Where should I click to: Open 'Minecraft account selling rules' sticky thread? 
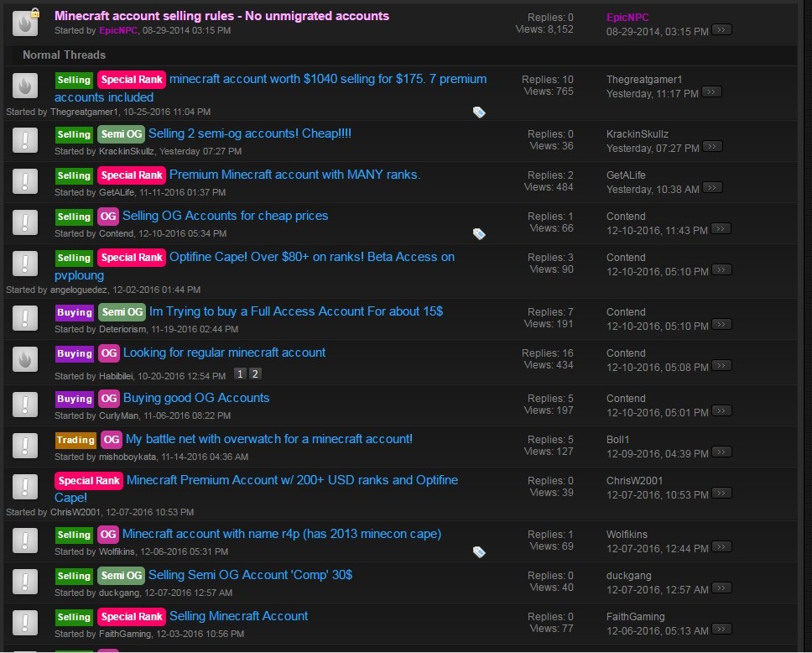[x=221, y=16]
